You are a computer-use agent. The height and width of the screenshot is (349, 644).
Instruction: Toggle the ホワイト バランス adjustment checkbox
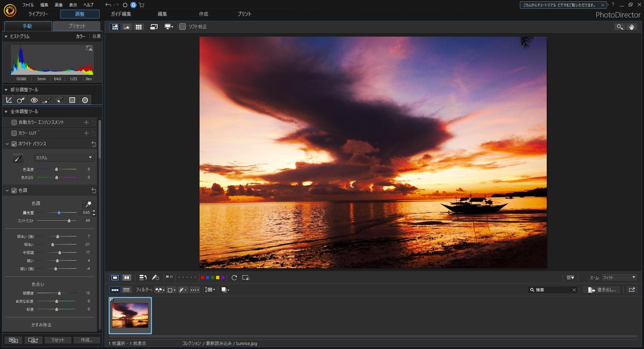point(14,144)
